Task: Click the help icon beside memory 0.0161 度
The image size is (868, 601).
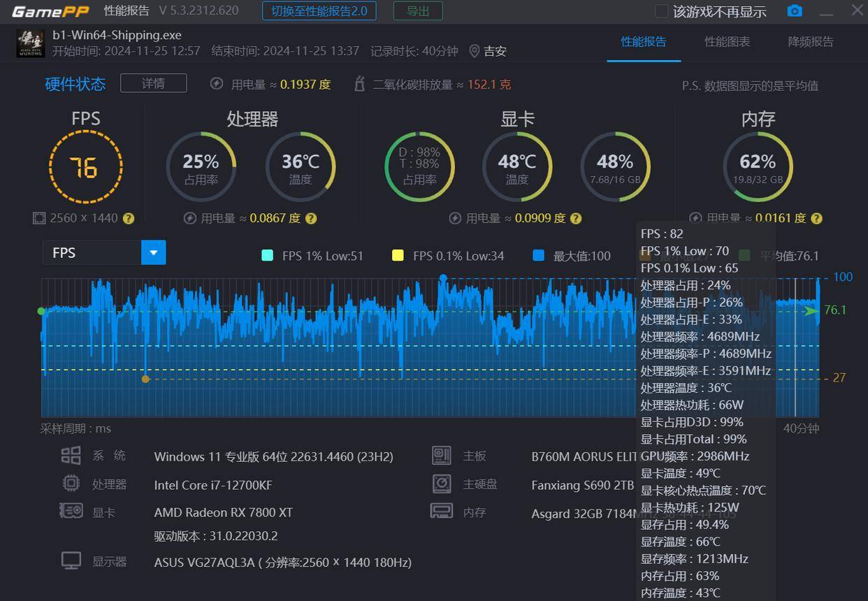Action: click(816, 218)
